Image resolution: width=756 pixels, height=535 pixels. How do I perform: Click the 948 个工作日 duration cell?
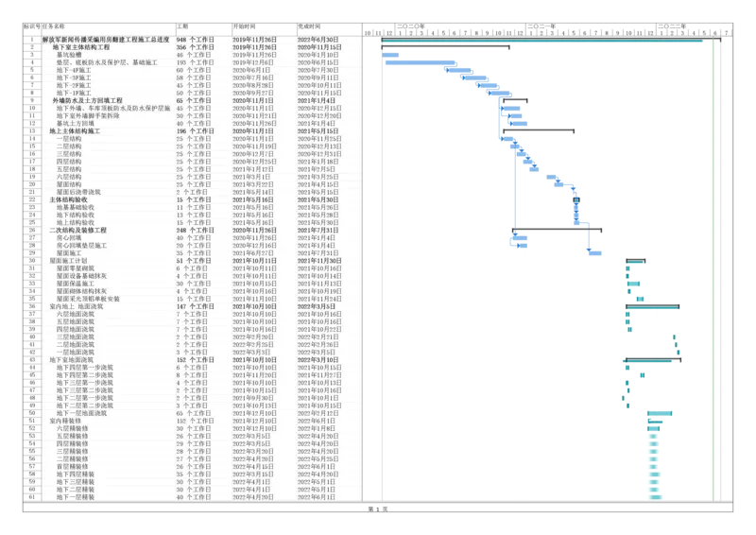(x=195, y=39)
